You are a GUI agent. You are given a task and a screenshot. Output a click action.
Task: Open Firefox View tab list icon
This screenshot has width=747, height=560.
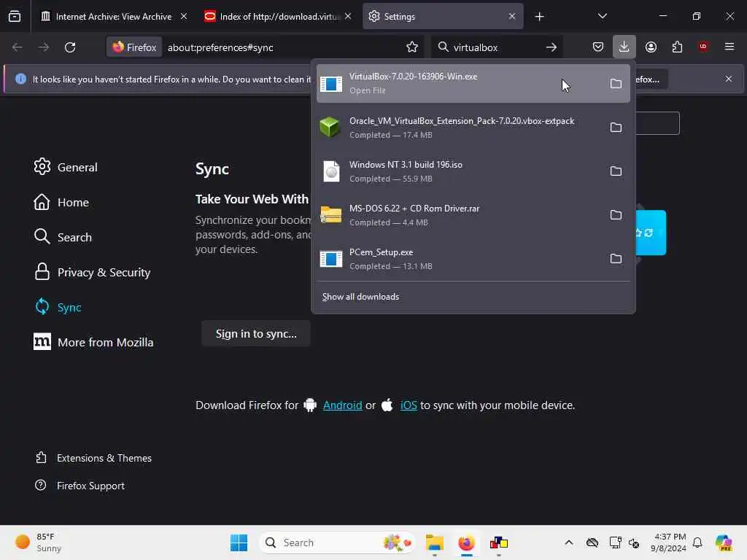pyautogui.click(x=15, y=17)
